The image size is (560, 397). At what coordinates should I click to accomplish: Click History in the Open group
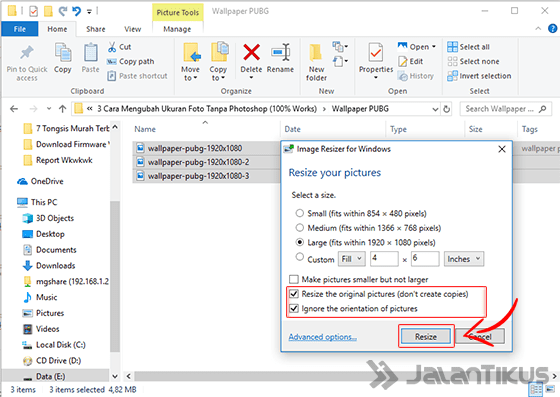click(x=416, y=76)
